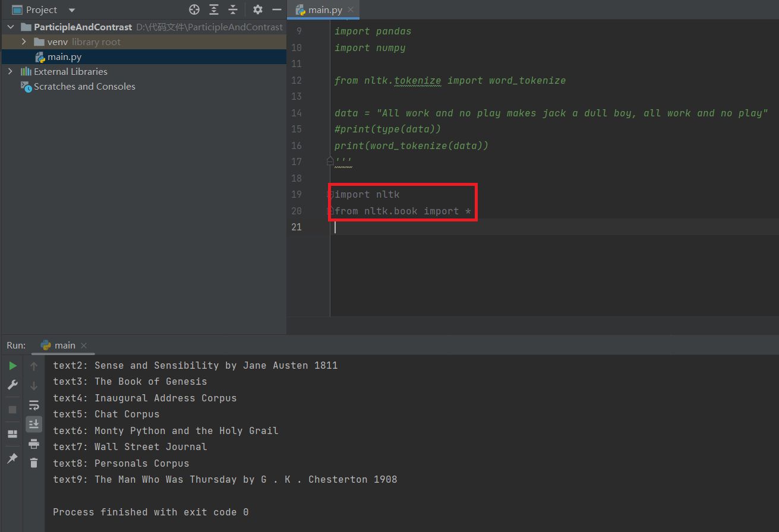Viewport: 779px width, 532px height.
Task: Click down the stack trace arrow
Action: 34,385
